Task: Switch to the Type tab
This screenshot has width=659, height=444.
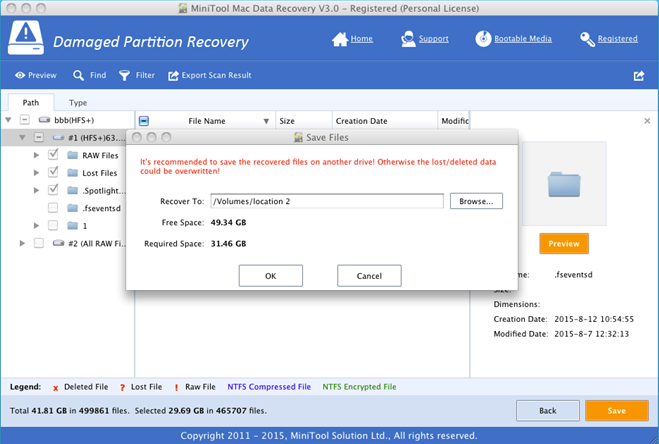Action: point(78,103)
